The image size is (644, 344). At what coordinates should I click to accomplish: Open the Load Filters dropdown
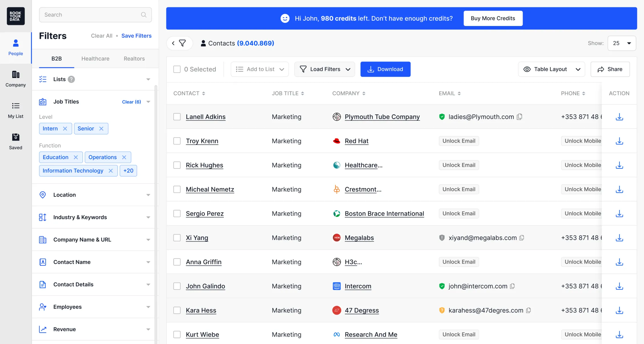tap(325, 69)
